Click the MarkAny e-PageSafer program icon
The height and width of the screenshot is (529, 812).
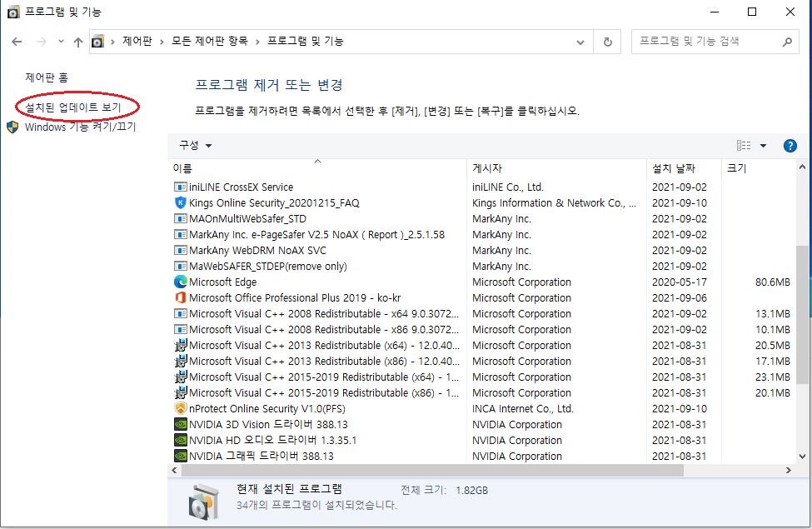[x=180, y=235]
